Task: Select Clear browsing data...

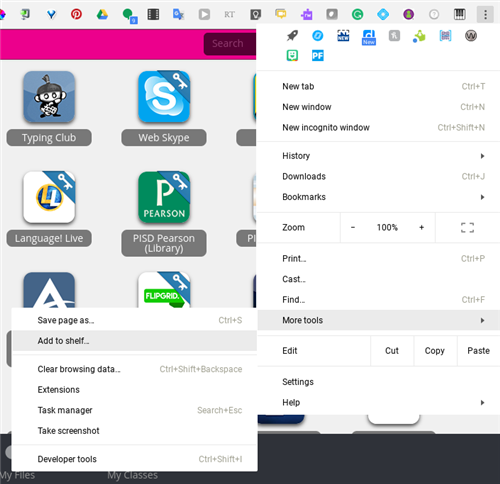Action: [x=135, y=369]
